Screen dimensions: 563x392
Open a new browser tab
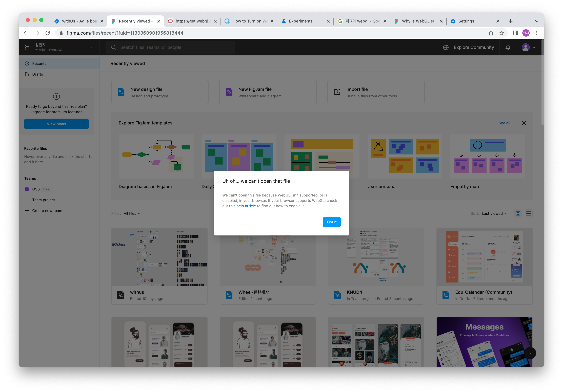click(511, 21)
